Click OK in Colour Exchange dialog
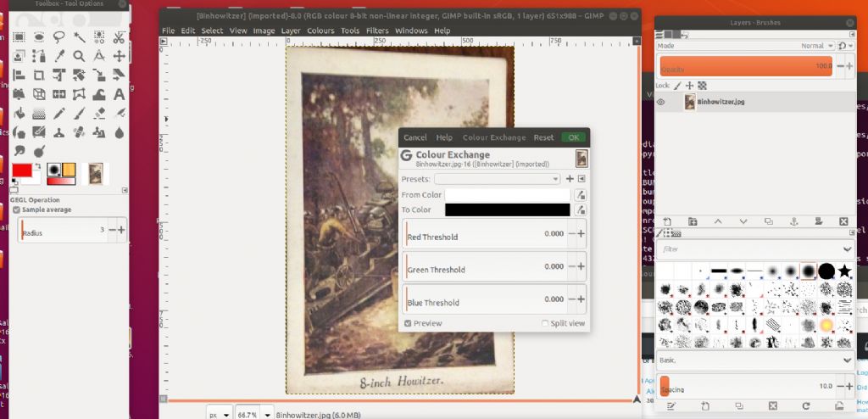The height and width of the screenshot is (419, 868). point(574,137)
